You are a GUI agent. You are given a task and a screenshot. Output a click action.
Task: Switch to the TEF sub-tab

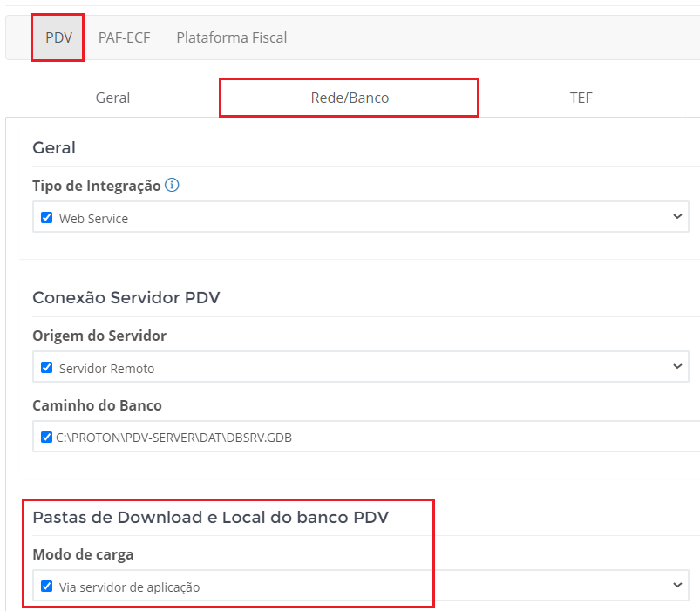click(x=581, y=98)
